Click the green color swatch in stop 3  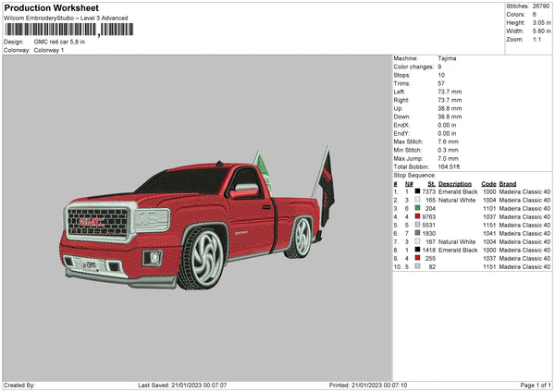419,208
